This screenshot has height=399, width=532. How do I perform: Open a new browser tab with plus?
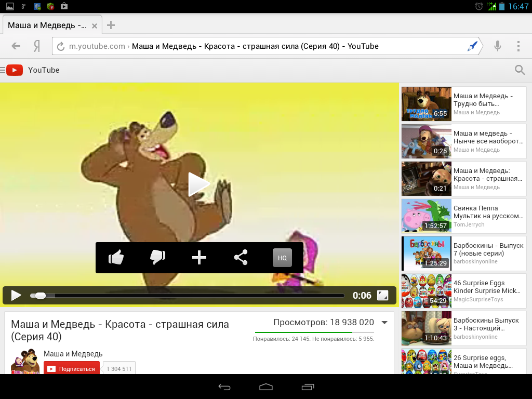pos(111,25)
